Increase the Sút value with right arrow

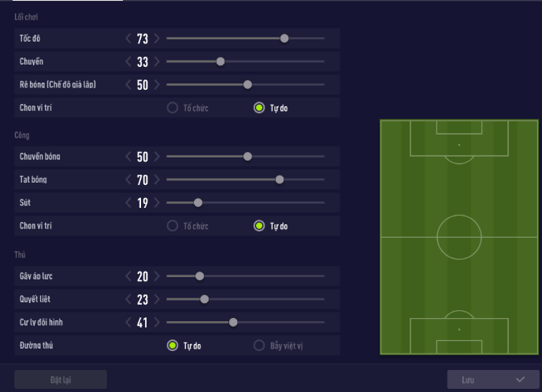[157, 203]
